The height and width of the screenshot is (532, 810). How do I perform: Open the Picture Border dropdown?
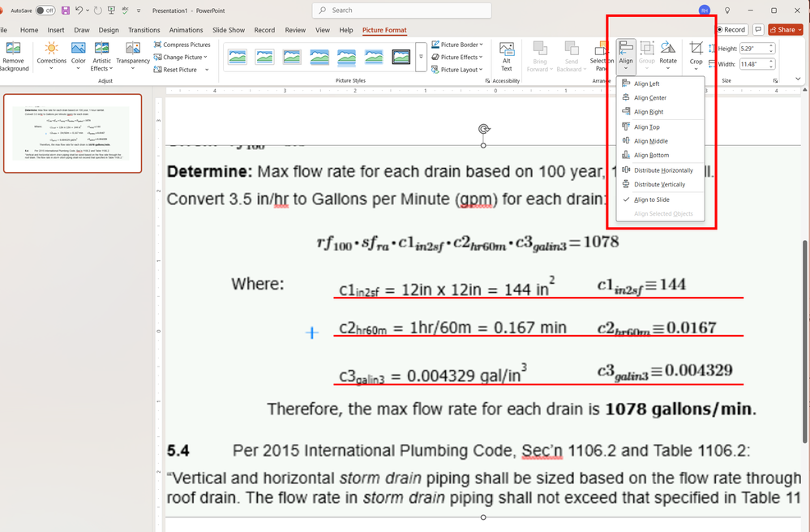(x=457, y=45)
